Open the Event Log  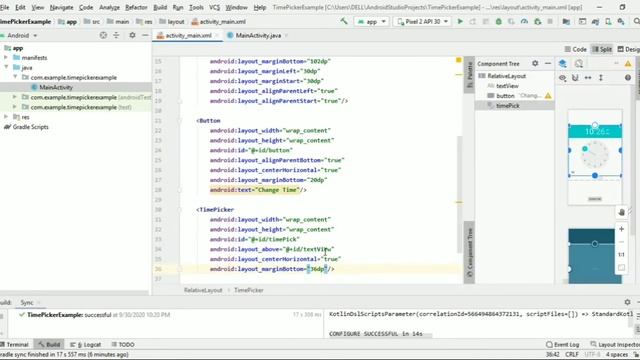(x=563, y=344)
